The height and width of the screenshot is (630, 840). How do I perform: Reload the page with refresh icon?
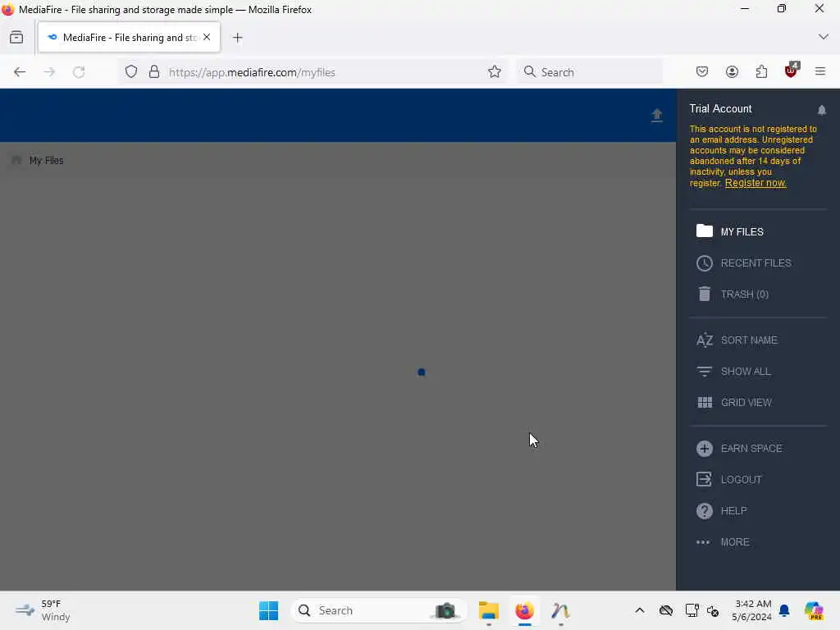pos(79,72)
